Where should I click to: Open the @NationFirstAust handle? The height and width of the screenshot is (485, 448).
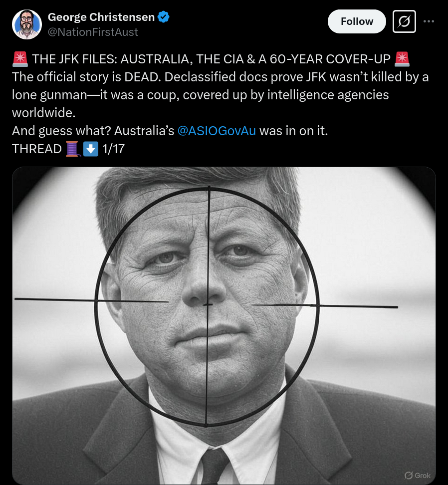click(93, 32)
